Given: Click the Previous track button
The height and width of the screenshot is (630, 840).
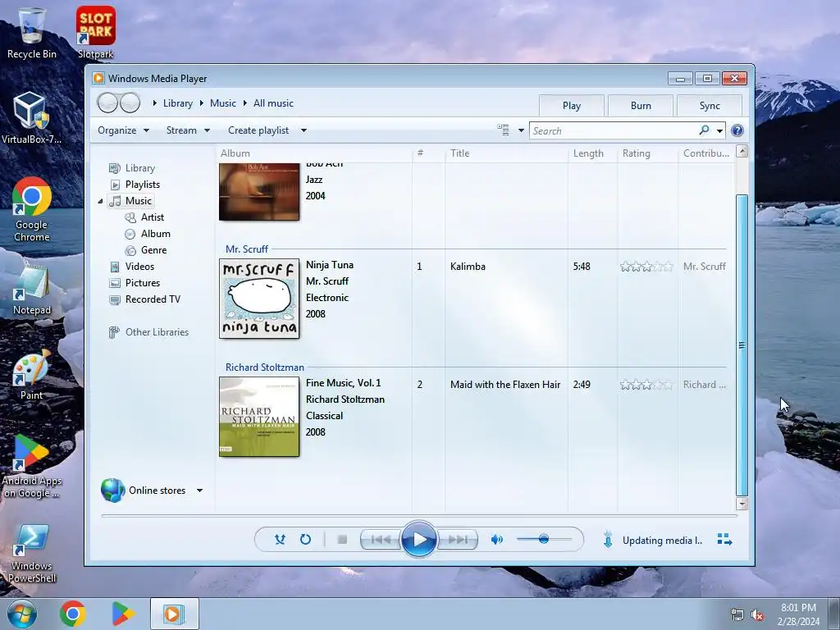Looking at the screenshot, I should pyautogui.click(x=381, y=540).
